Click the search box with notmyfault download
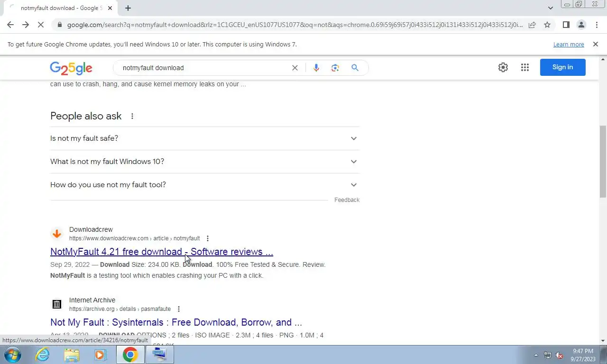Screen dimensions: 607x364 click(x=204, y=68)
